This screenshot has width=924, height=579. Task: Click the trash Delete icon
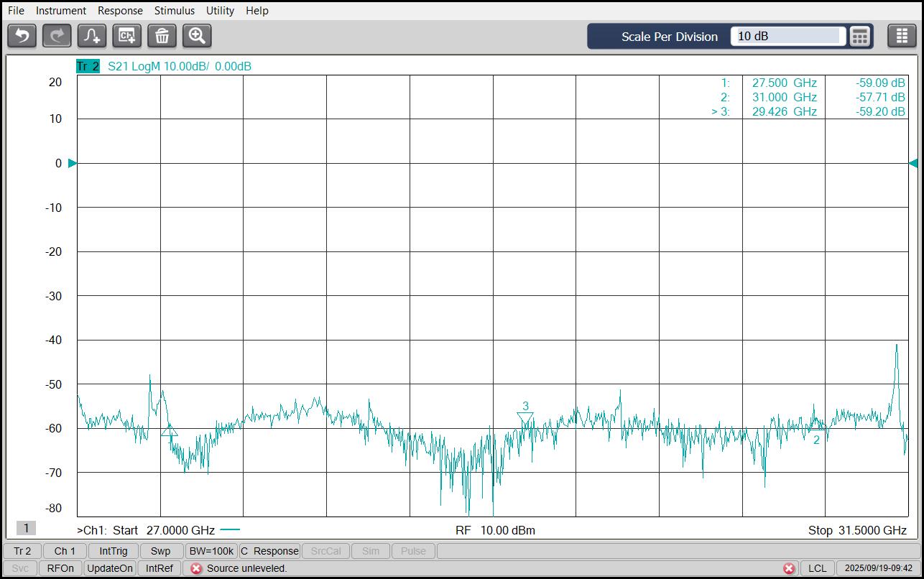click(x=162, y=35)
